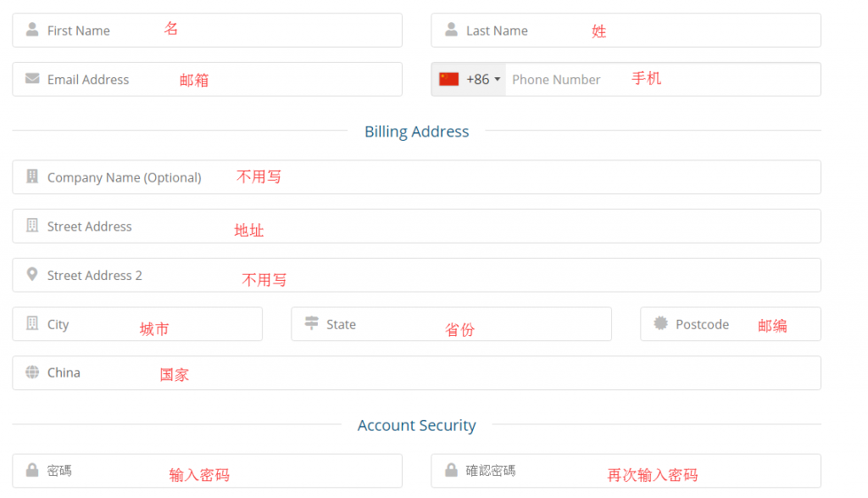Select the 確認密碼 confirm password field

click(626, 471)
